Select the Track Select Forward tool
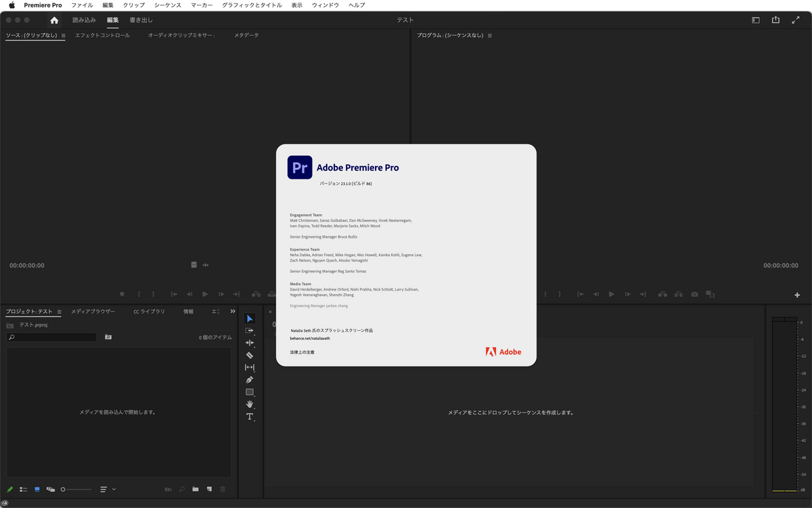The width and height of the screenshot is (812, 508). (x=250, y=331)
